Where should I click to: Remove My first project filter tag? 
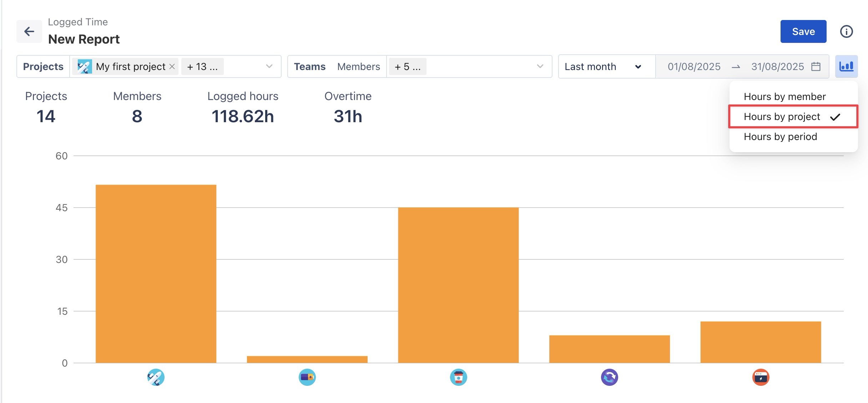(172, 66)
